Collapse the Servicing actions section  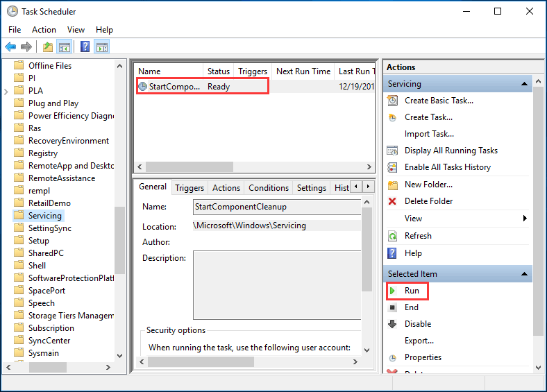(x=524, y=84)
